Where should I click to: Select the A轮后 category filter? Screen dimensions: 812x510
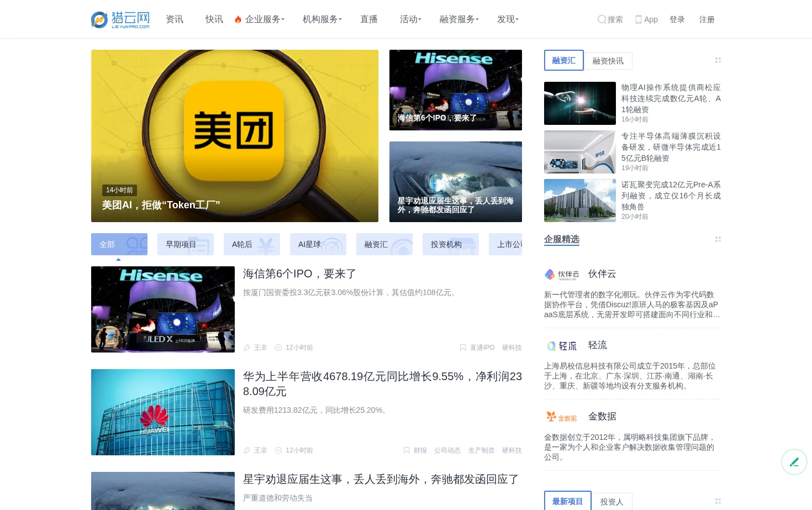(252, 244)
